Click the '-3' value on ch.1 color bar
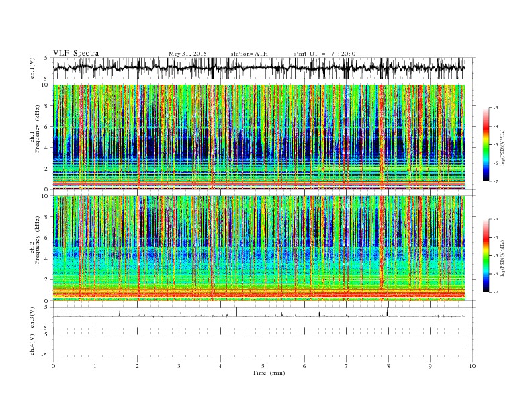Viewport: 532px width, 411px height. pos(496,108)
